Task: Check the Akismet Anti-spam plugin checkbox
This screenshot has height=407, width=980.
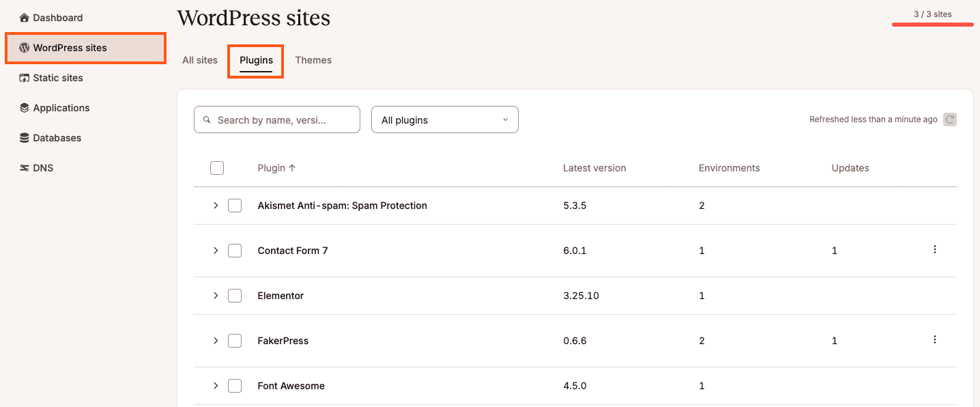Action: 235,206
